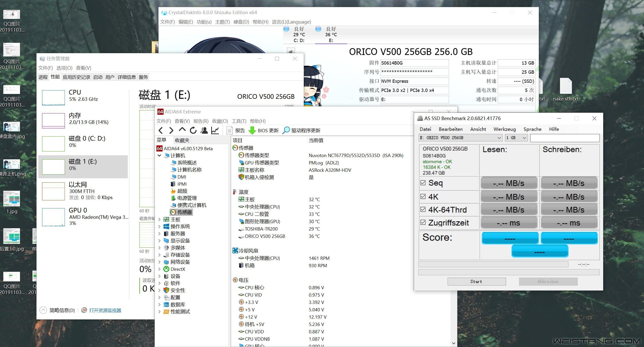Open AIDA64 graph chart icon

[x=215, y=130]
